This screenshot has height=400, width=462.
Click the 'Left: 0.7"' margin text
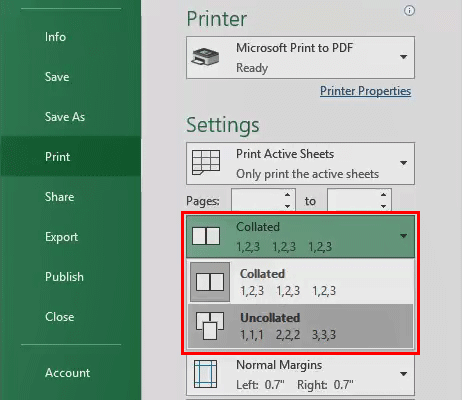260,385
